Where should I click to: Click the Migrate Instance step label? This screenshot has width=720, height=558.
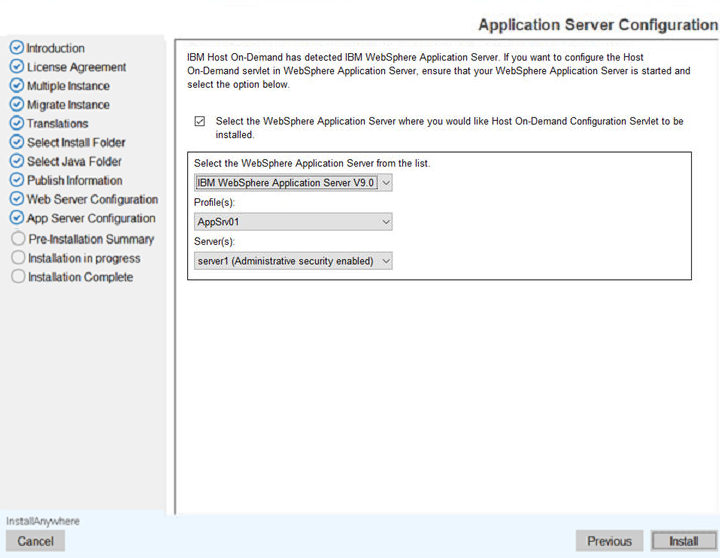68,105
